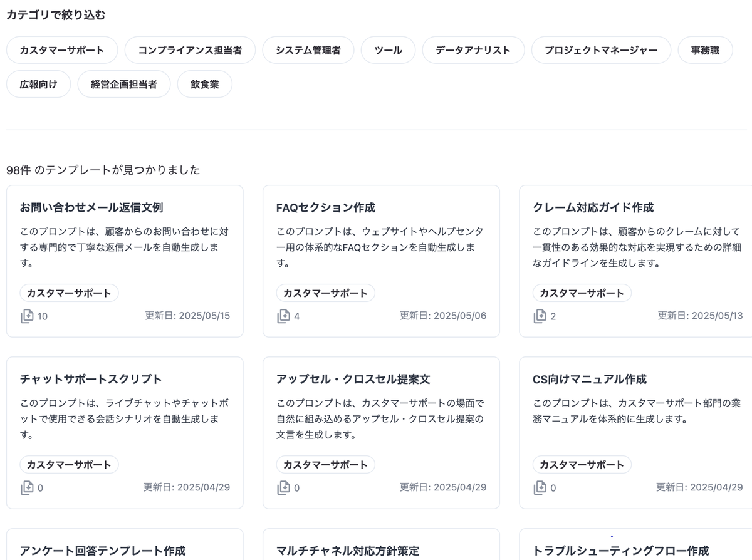The width and height of the screenshot is (752, 560).
Task: Click copy icon on CS向けマニュアル作成 card
Action: coord(540,487)
